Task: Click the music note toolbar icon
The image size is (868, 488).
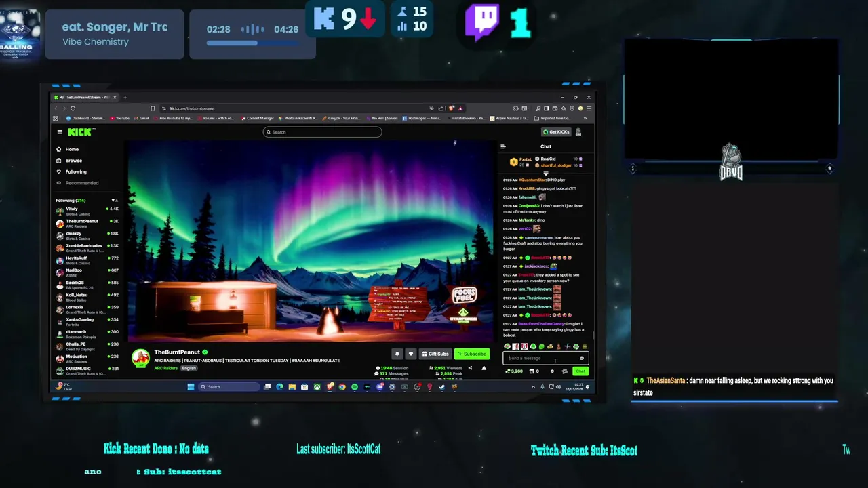Action: tap(538, 108)
